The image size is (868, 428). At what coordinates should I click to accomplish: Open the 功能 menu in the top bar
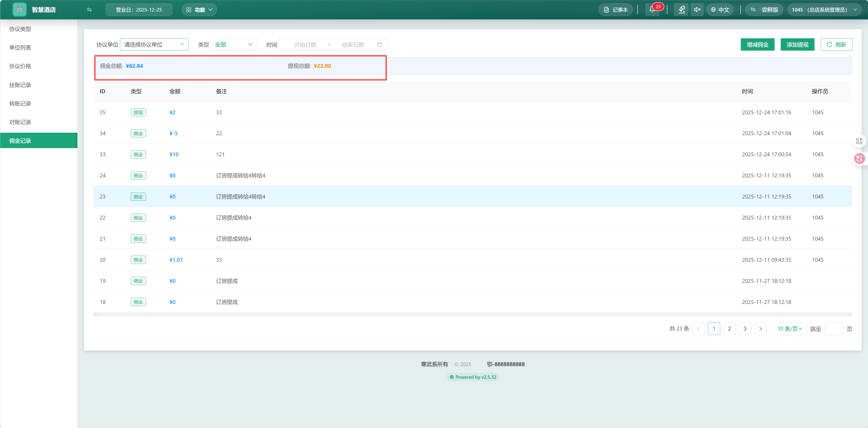coord(199,10)
